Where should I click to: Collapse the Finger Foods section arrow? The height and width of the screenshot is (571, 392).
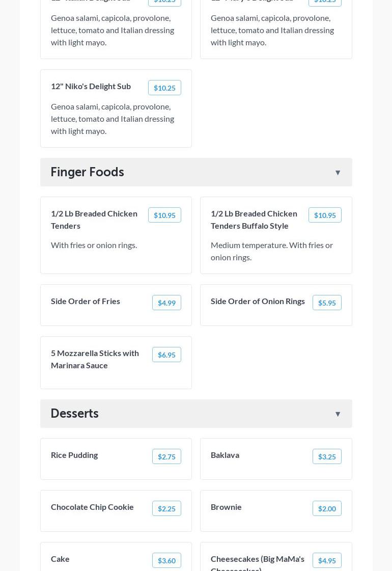(x=338, y=173)
